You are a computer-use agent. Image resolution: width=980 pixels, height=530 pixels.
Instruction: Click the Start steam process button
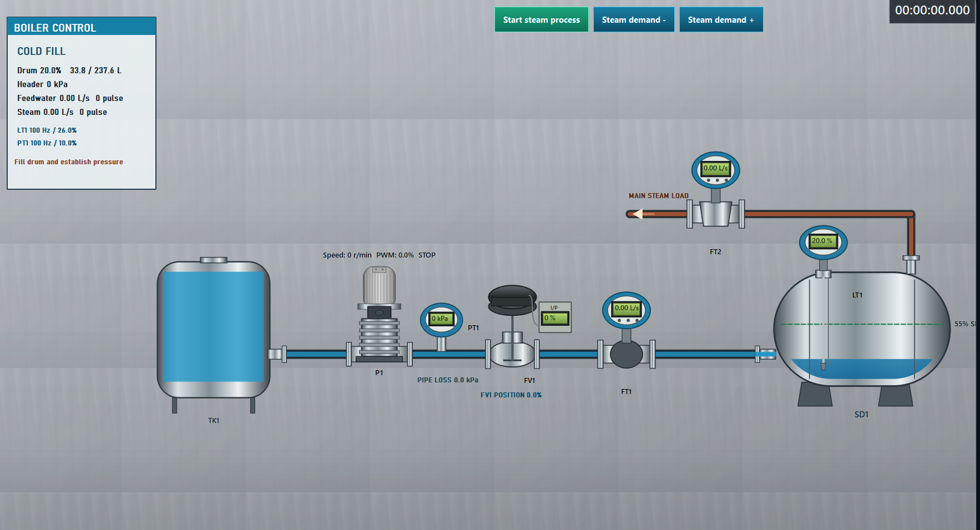tap(541, 19)
